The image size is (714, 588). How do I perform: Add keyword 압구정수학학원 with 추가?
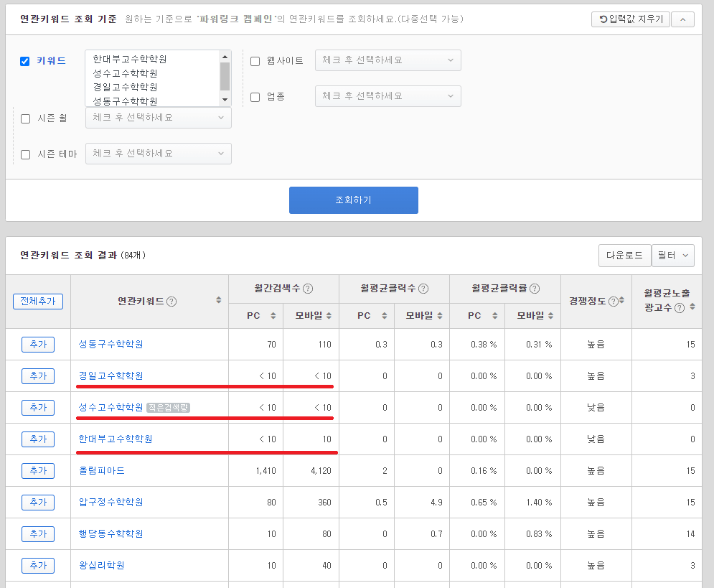tap(38, 502)
